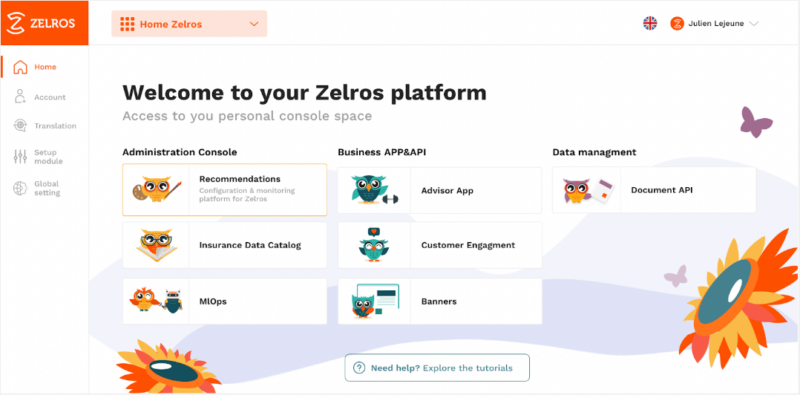Open the Document API card
This screenshot has height=398, width=800.
[654, 190]
